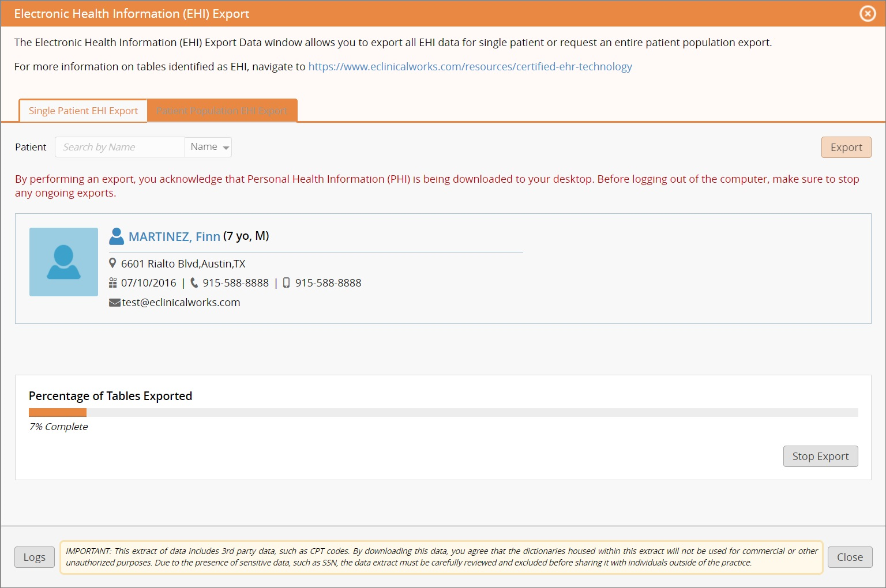Switch to the Patient Population EHI Export tab
886x588 pixels.
click(x=222, y=111)
